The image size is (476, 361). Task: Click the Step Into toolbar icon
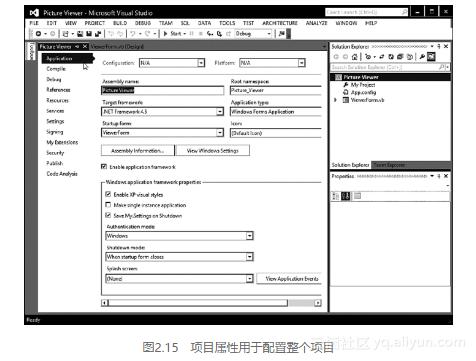210,34
